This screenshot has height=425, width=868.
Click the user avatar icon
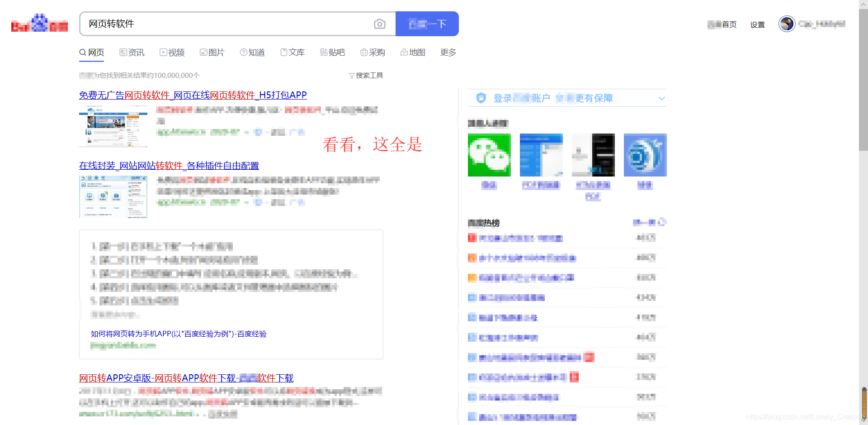(x=787, y=24)
